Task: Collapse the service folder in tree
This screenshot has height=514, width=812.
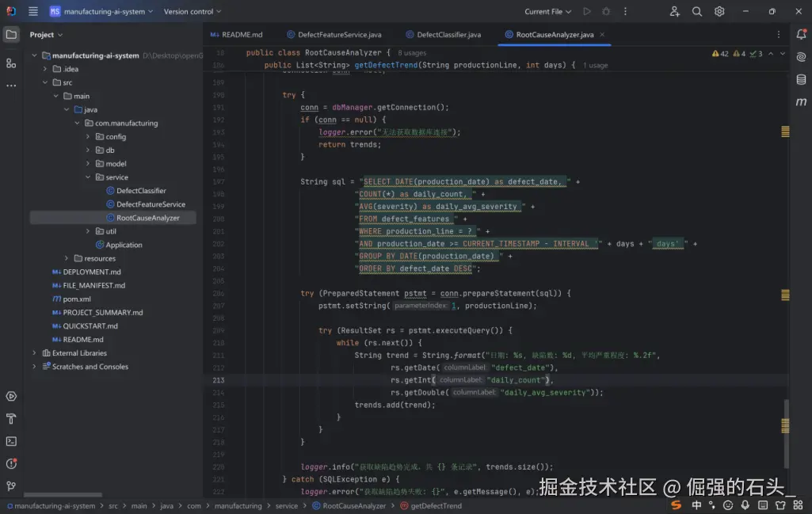Action: [x=88, y=177]
